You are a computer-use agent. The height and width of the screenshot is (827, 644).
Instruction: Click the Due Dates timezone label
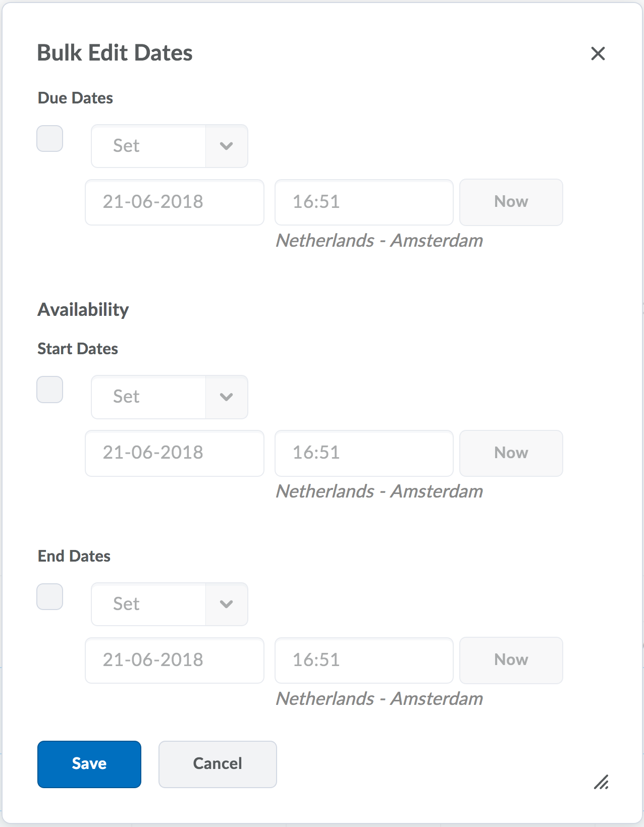(380, 241)
